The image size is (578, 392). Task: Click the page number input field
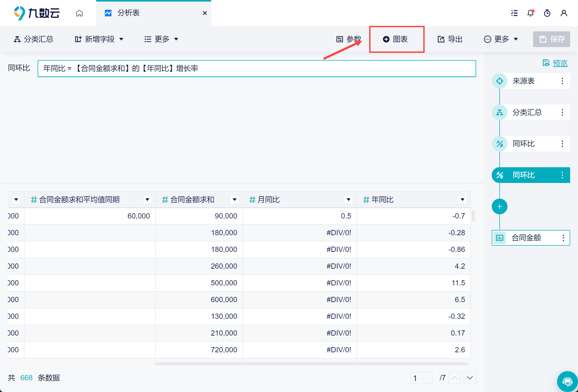coord(421,378)
